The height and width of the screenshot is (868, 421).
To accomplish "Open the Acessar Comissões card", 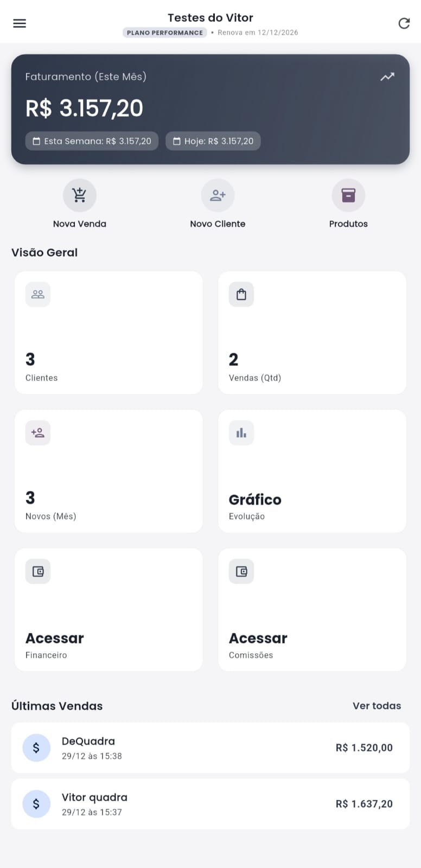I will 312,610.
